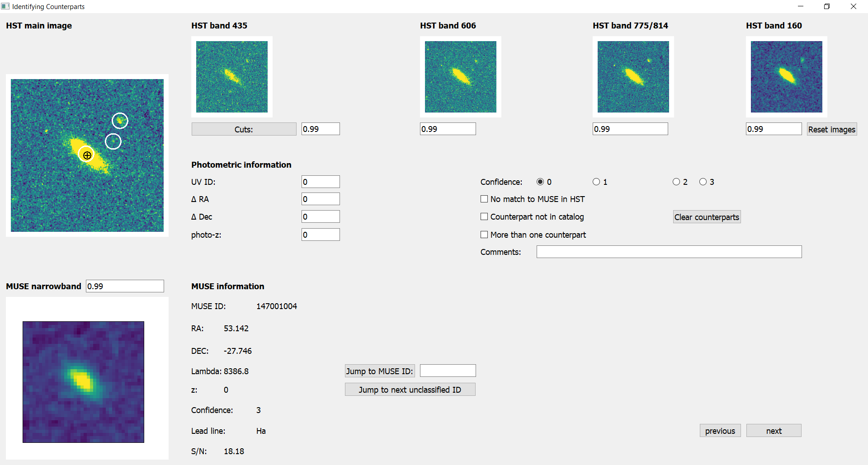The width and height of the screenshot is (868, 465).
Task: Click the HST band 606 thumbnail
Action: coord(461,77)
